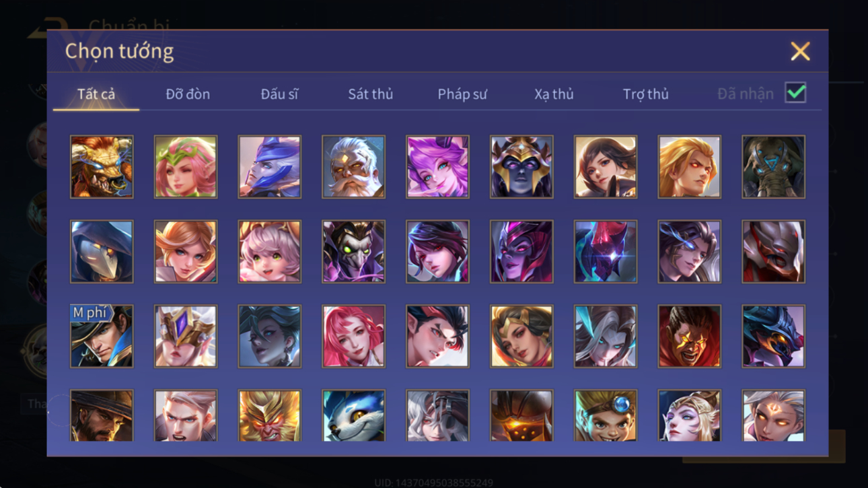Open the Đấu sĩ tab
868x488 pixels.
click(x=279, y=94)
